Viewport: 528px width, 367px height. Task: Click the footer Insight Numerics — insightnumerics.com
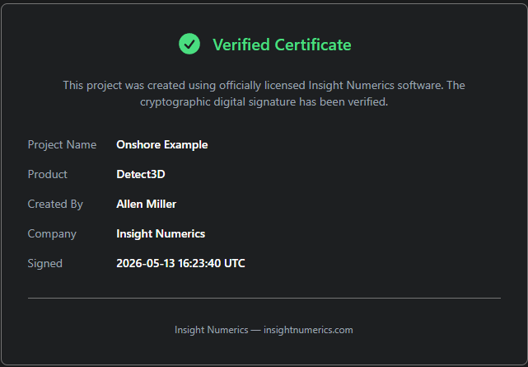[264, 330]
